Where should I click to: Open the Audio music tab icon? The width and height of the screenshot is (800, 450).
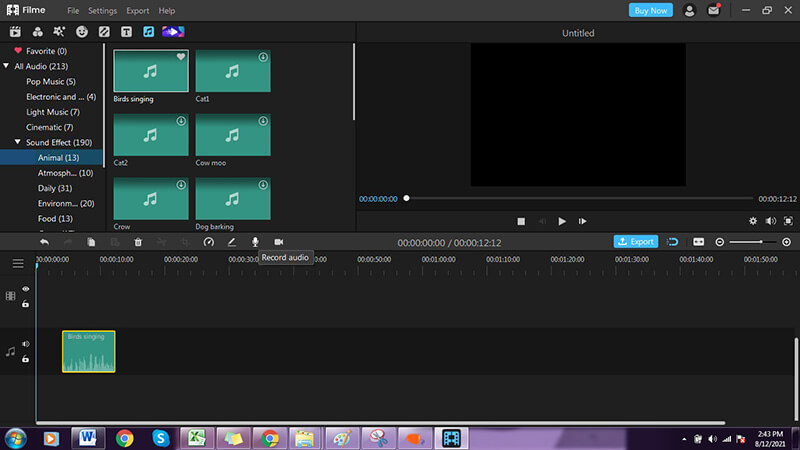[148, 32]
